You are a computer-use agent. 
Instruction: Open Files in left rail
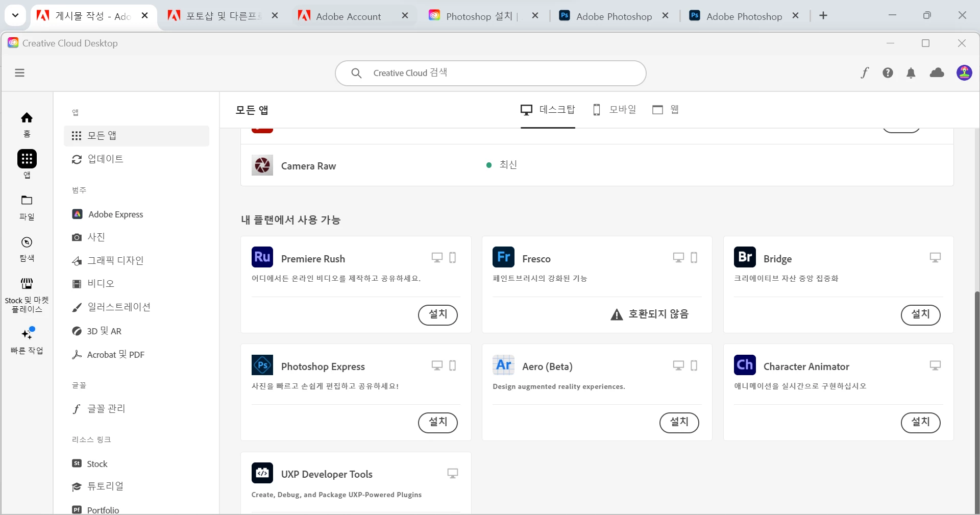pos(27,207)
